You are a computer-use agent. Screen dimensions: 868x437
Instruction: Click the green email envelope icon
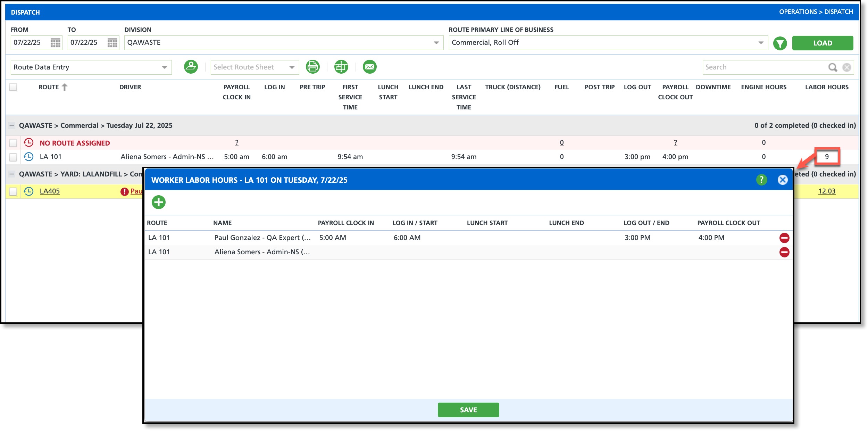(x=369, y=67)
